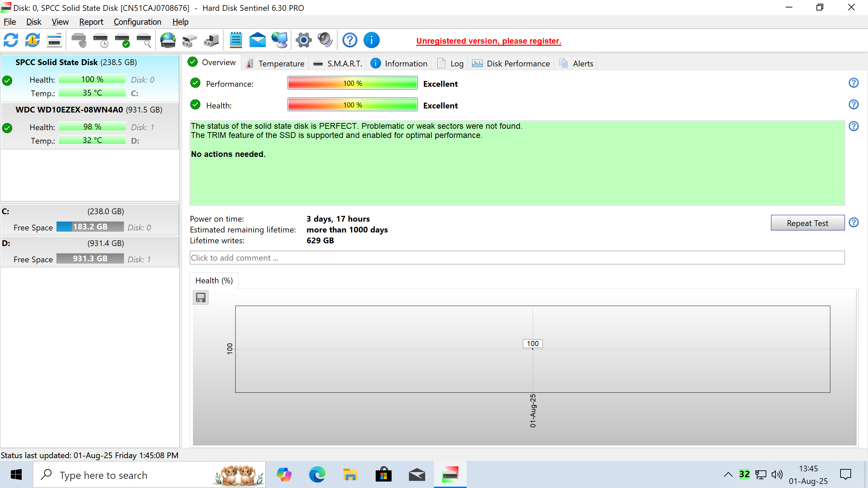Open Microsoft Store from the taskbar
This screenshot has width=868, height=488.
[383, 474]
